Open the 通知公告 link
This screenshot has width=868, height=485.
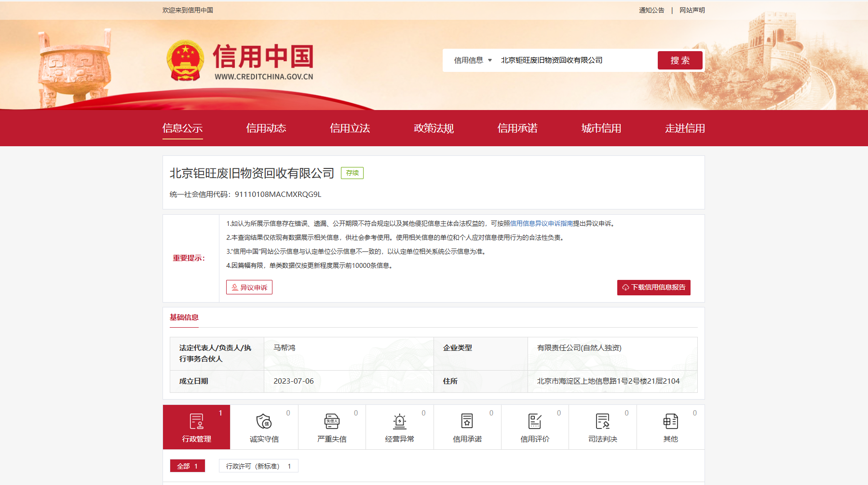[651, 10]
